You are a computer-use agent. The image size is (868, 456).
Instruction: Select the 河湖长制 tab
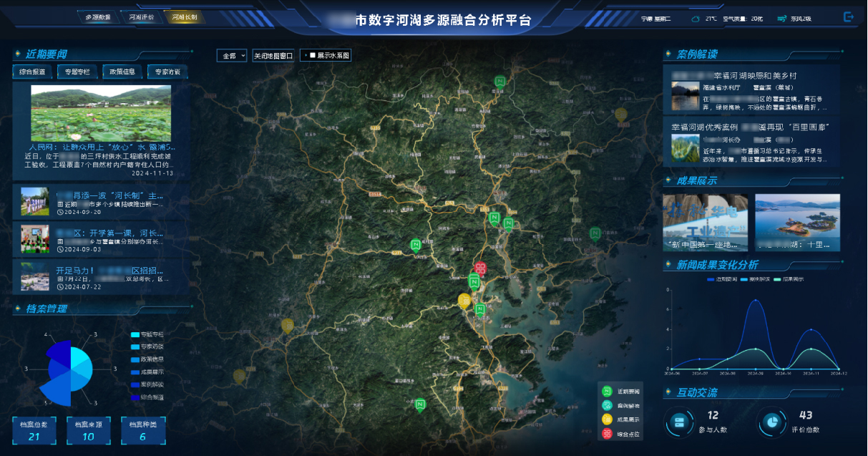click(185, 16)
